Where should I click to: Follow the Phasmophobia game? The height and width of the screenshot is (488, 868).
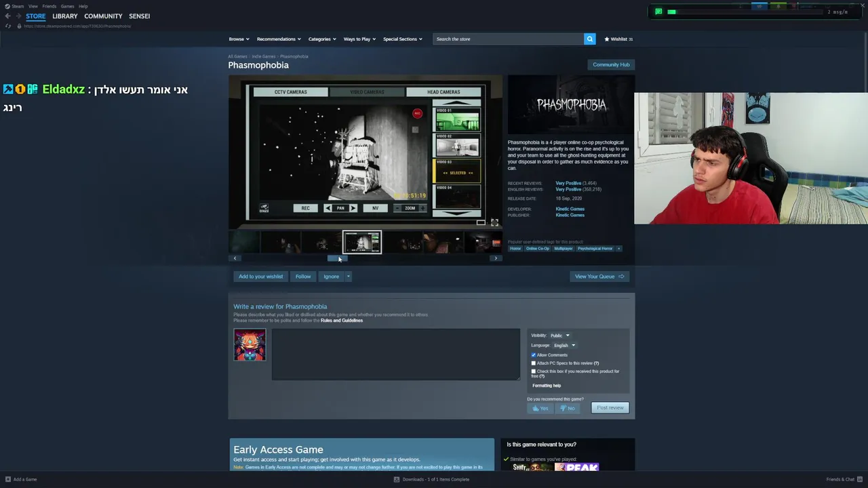click(303, 277)
